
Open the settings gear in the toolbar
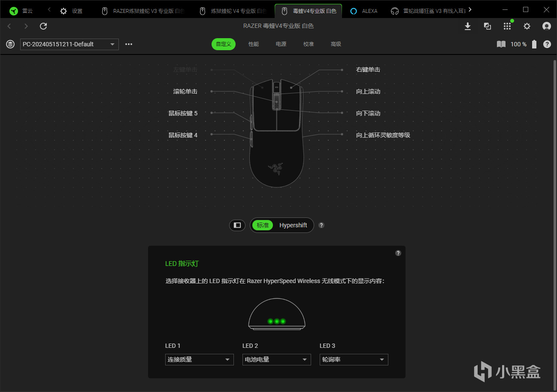pos(527,27)
